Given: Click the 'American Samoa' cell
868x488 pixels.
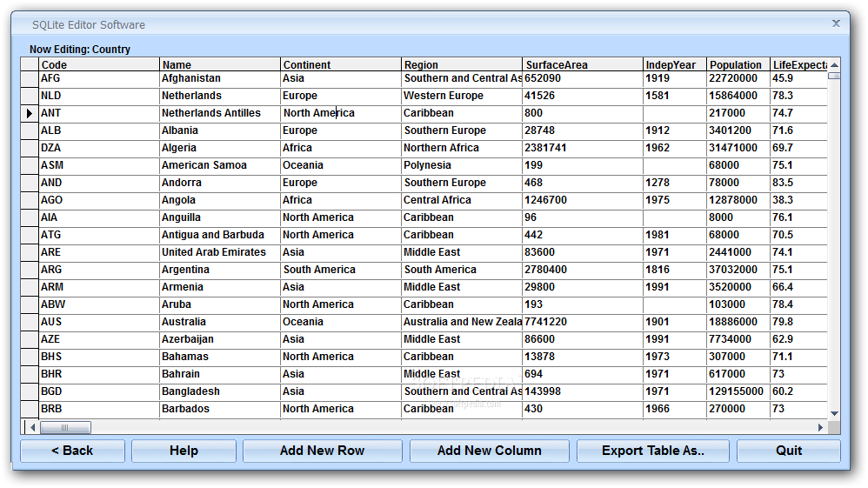Looking at the screenshot, I should (220, 165).
